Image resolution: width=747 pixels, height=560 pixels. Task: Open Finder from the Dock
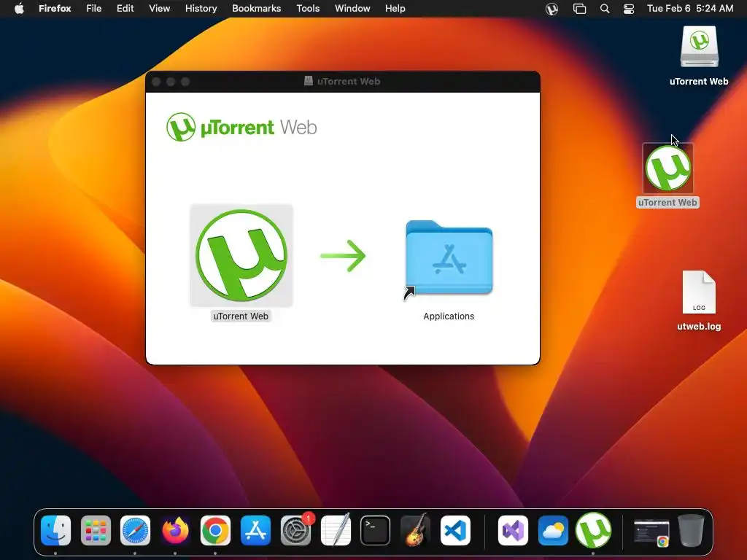[55, 531]
